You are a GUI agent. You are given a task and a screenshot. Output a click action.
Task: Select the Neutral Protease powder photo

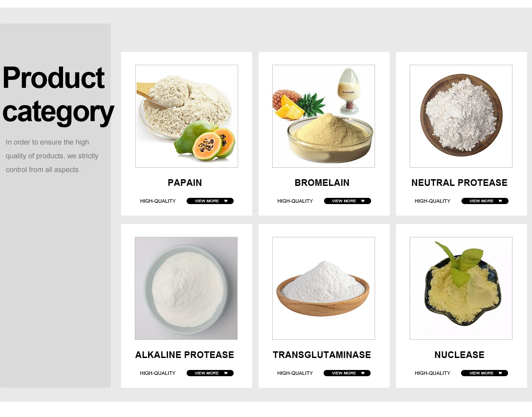pyautogui.click(x=461, y=116)
